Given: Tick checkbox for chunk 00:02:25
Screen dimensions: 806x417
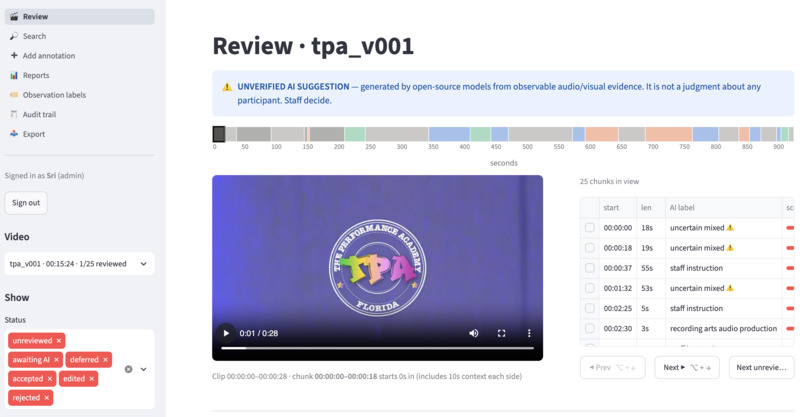Looking at the screenshot, I should tap(590, 308).
